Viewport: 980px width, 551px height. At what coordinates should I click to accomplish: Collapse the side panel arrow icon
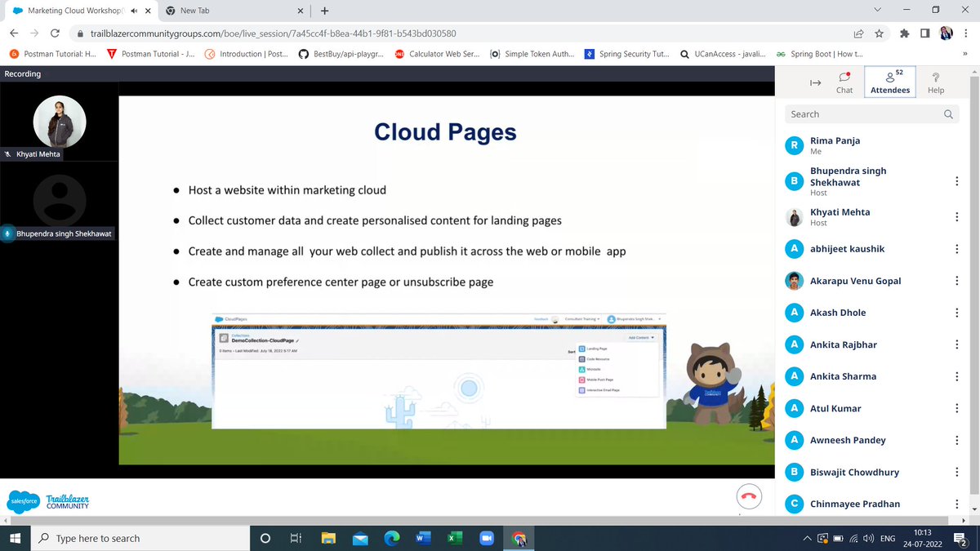(x=814, y=82)
